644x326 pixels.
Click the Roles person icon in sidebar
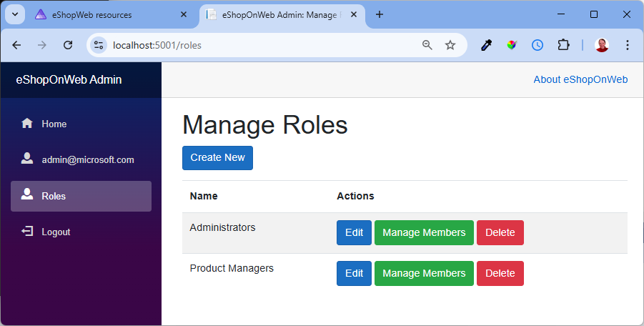pos(27,194)
